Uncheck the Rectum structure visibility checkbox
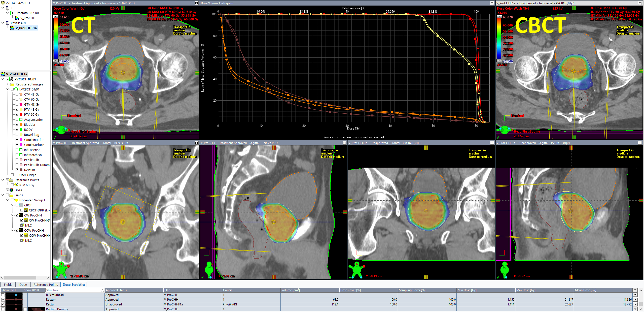This screenshot has height=312, width=644. click(17, 170)
